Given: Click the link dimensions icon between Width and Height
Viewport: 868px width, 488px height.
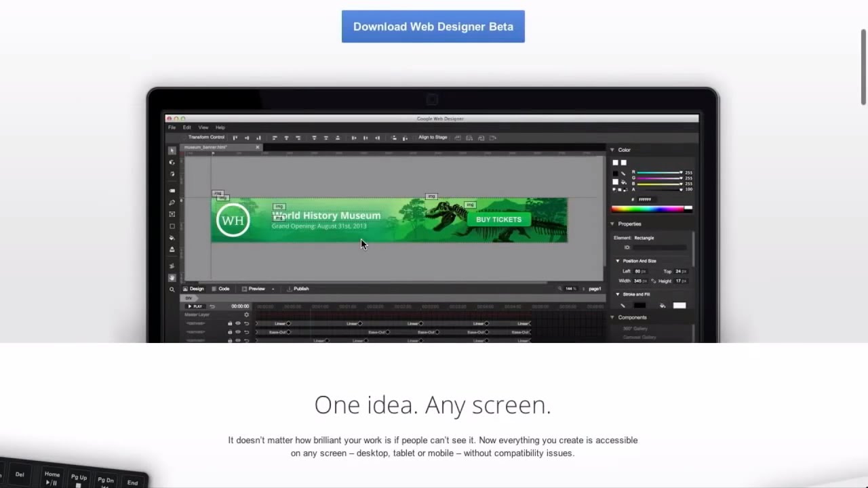Looking at the screenshot, I should tap(653, 281).
